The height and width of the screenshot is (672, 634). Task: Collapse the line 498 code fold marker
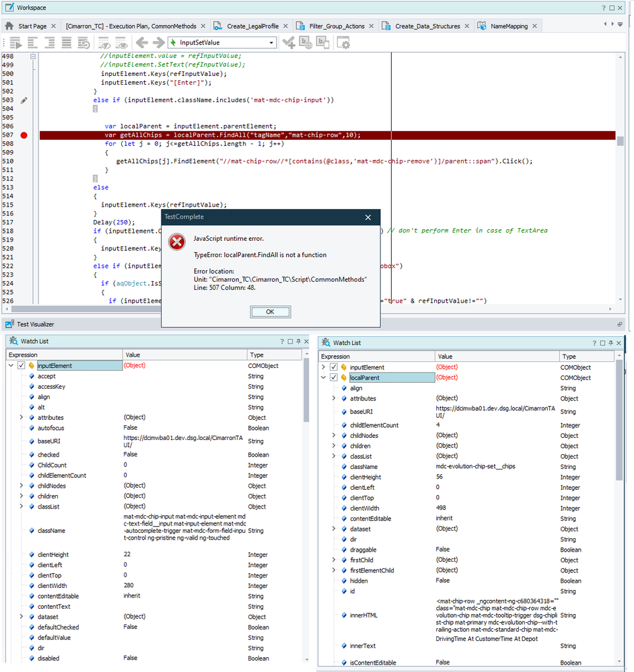[x=32, y=57]
